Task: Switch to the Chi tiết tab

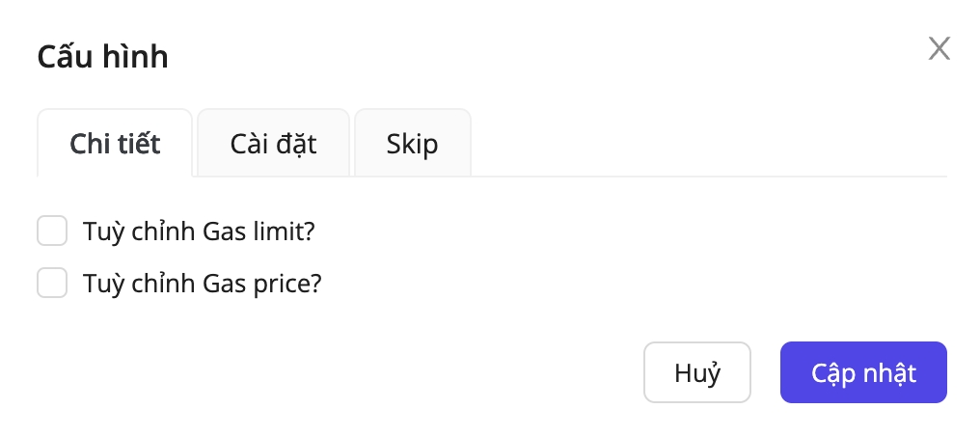Action: pyautogui.click(x=115, y=144)
